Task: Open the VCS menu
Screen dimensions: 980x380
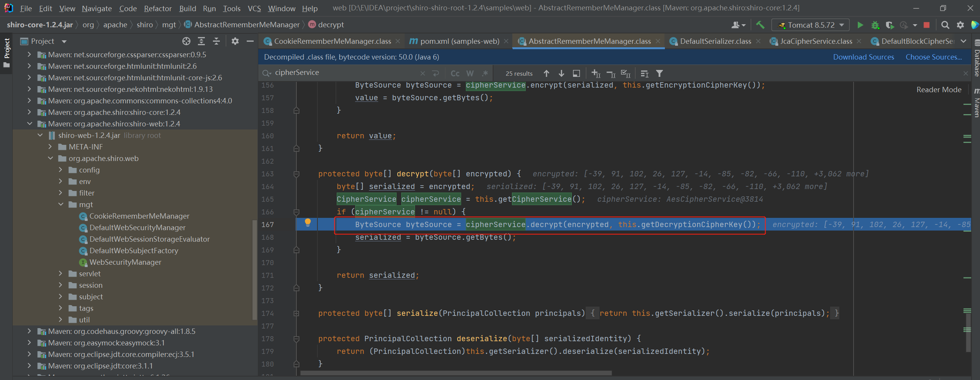Action: point(254,8)
